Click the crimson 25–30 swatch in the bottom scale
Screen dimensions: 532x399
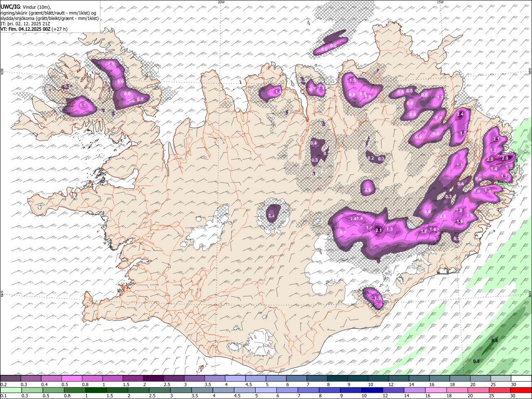coord(500,390)
